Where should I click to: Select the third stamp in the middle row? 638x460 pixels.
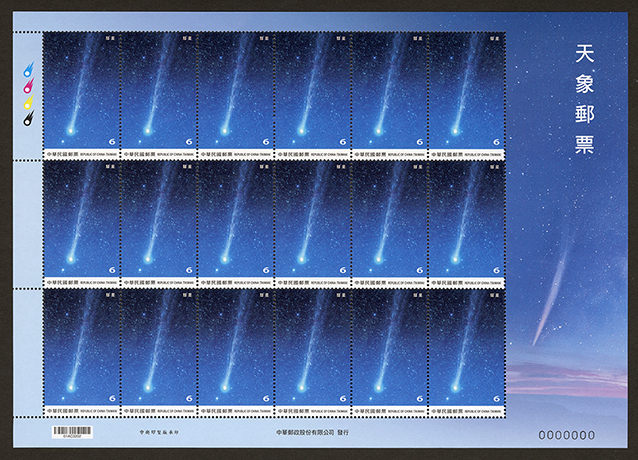(x=235, y=224)
